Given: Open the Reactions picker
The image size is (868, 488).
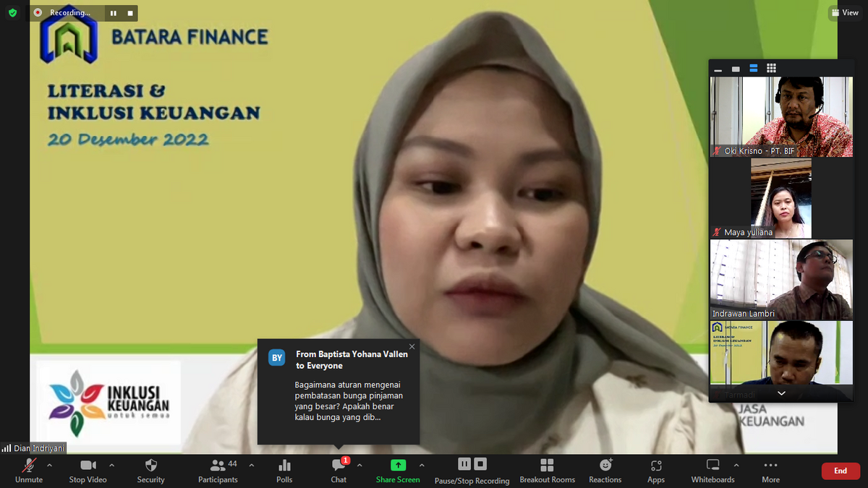Looking at the screenshot, I should click(x=605, y=471).
